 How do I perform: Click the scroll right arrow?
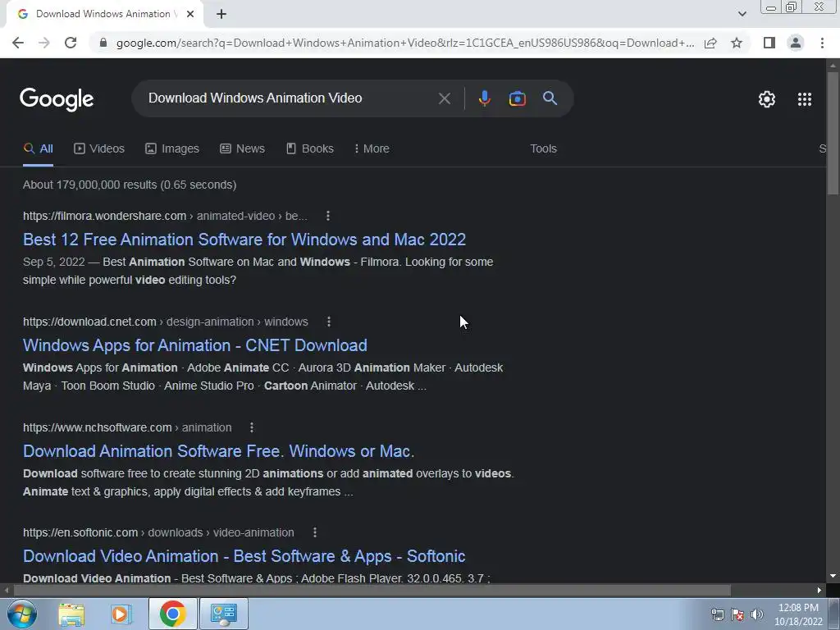tap(819, 591)
